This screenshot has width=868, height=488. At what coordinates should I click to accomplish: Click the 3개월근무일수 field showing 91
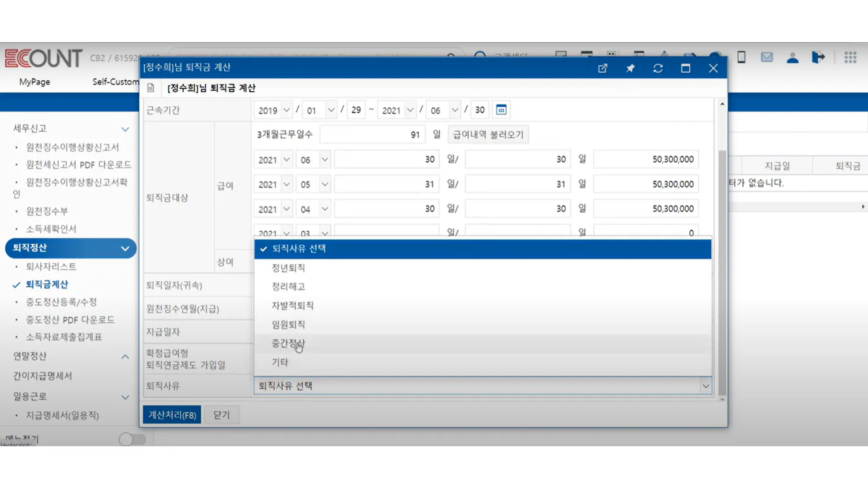[372, 134]
